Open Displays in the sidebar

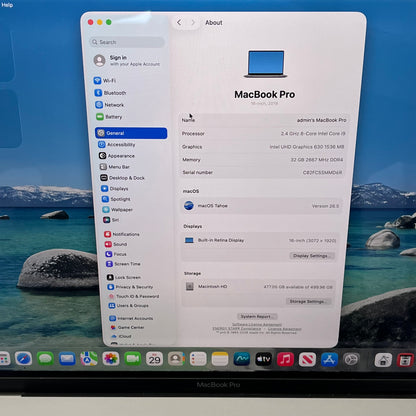[x=115, y=188]
